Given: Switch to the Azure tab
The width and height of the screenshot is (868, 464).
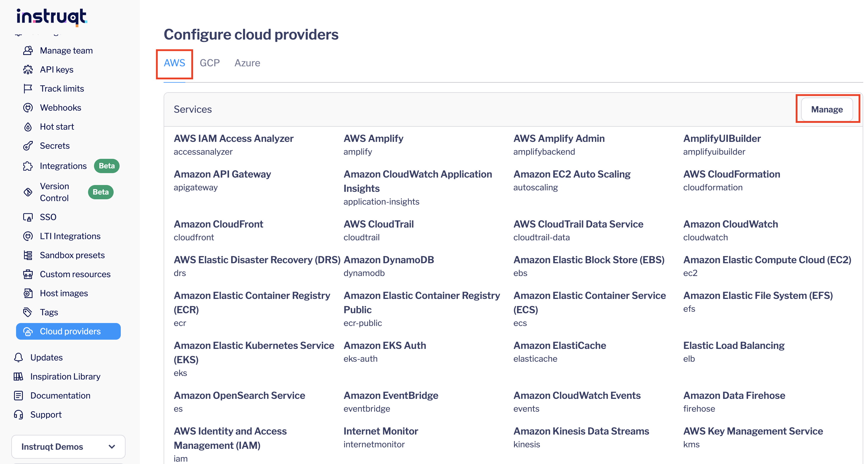Looking at the screenshot, I should coord(247,63).
